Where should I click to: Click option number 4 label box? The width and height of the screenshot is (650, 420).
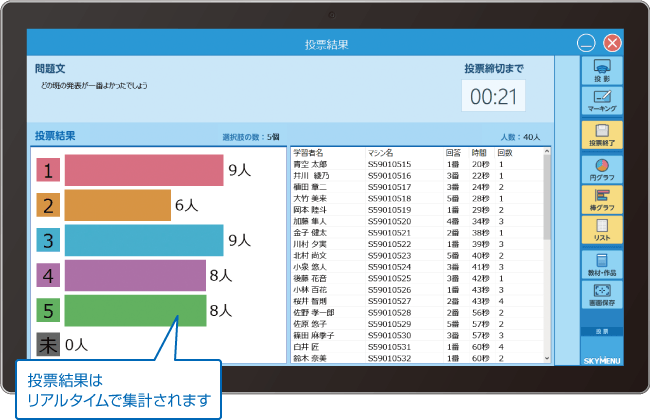click(48, 275)
